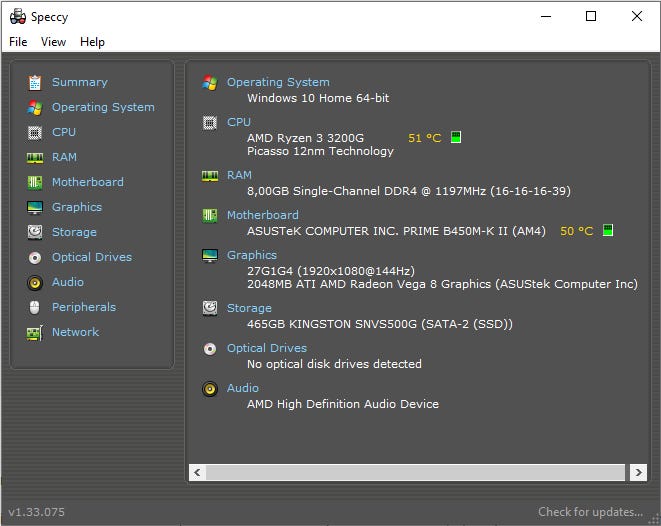Click the RAM memory stick sidebar icon
The height and width of the screenshot is (526, 661).
click(x=35, y=157)
